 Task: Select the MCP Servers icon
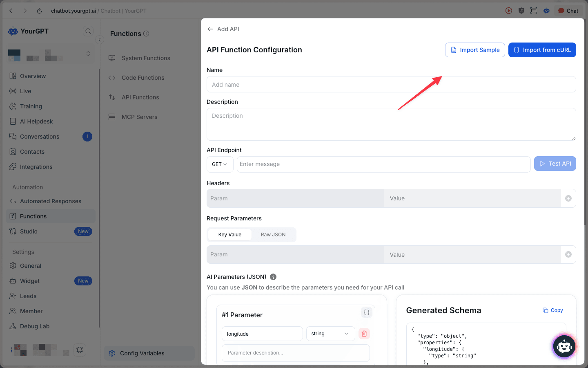[x=111, y=117]
